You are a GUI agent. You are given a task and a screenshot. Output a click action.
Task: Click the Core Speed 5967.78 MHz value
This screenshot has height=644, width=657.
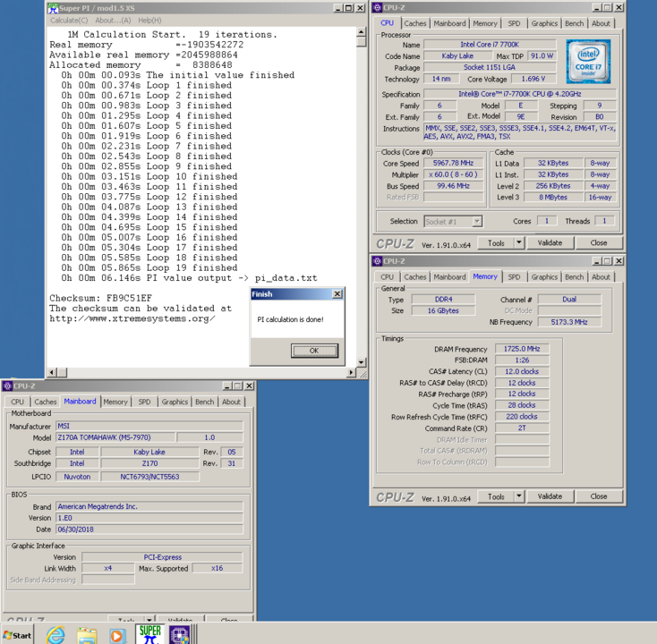(453, 164)
